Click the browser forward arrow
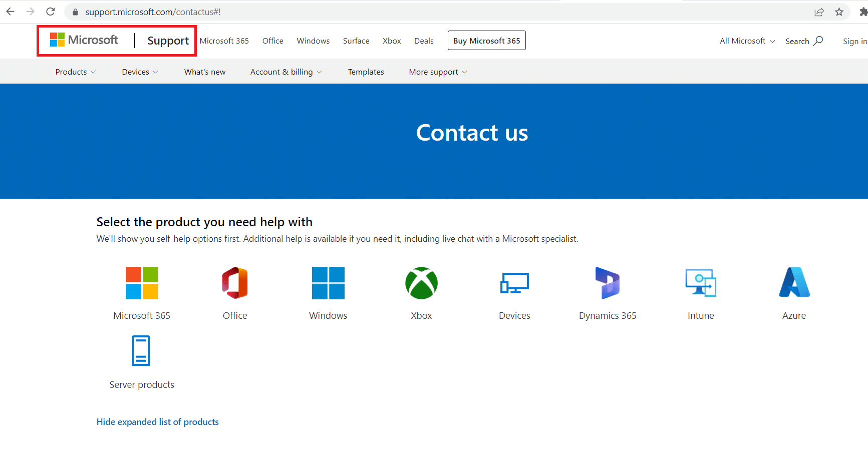The width and height of the screenshot is (868, 456). click(30, 12)
